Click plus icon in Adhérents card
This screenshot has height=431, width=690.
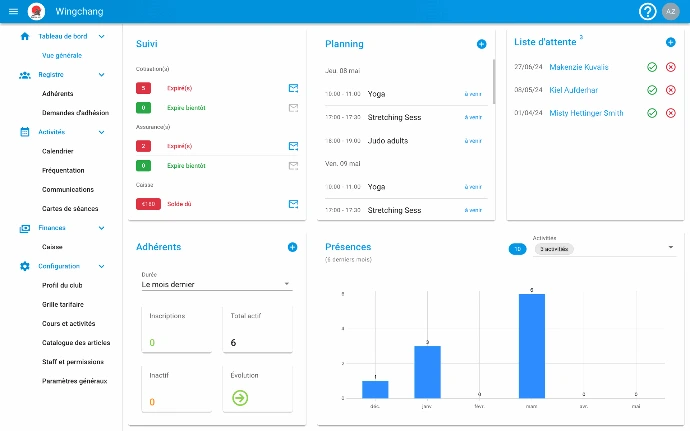[x=292, y=247]
